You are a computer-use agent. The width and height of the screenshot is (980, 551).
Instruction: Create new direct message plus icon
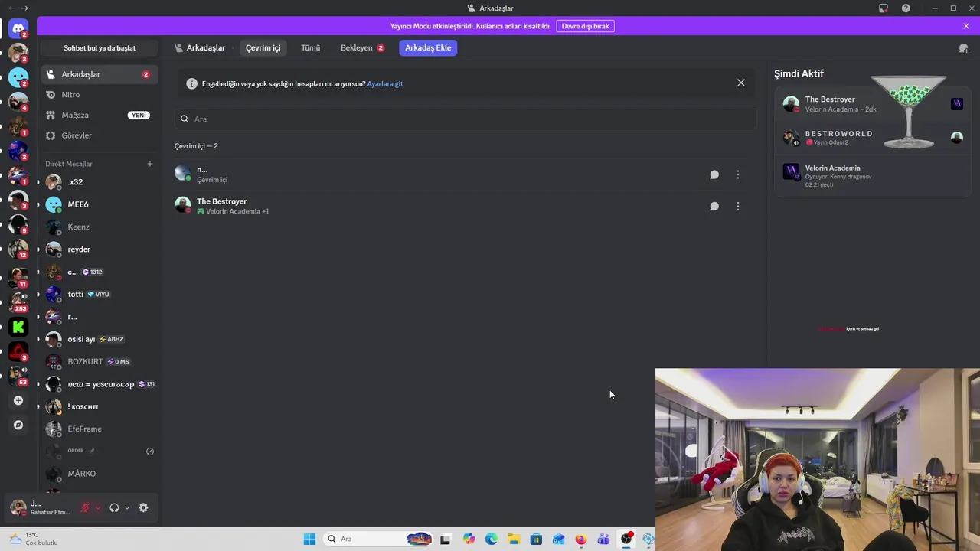(x=150, y=164)
